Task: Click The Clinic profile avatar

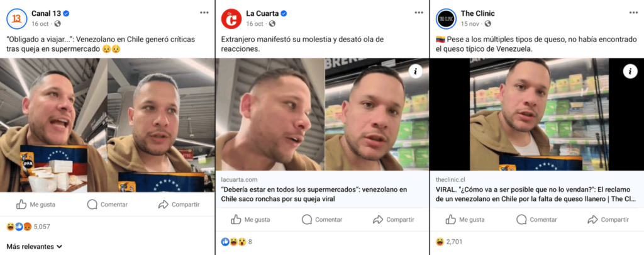Action: tap(446, 18)
